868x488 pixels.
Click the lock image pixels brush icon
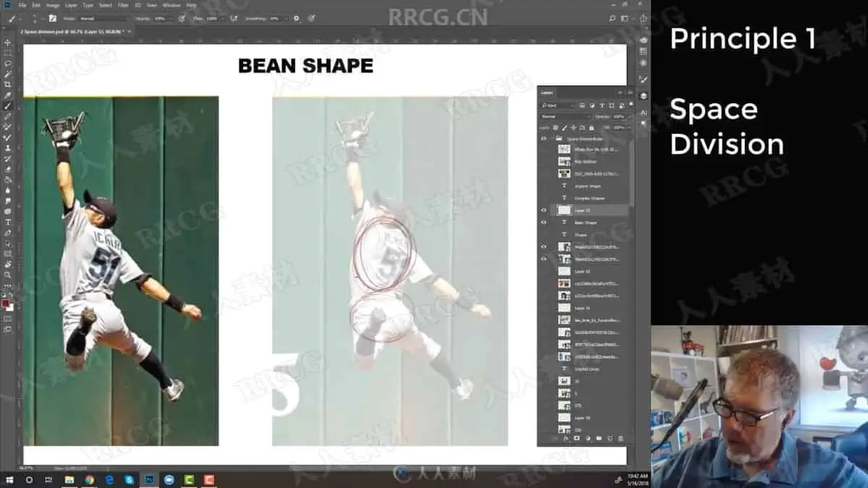pyautogui.click(x=564, y=128)
